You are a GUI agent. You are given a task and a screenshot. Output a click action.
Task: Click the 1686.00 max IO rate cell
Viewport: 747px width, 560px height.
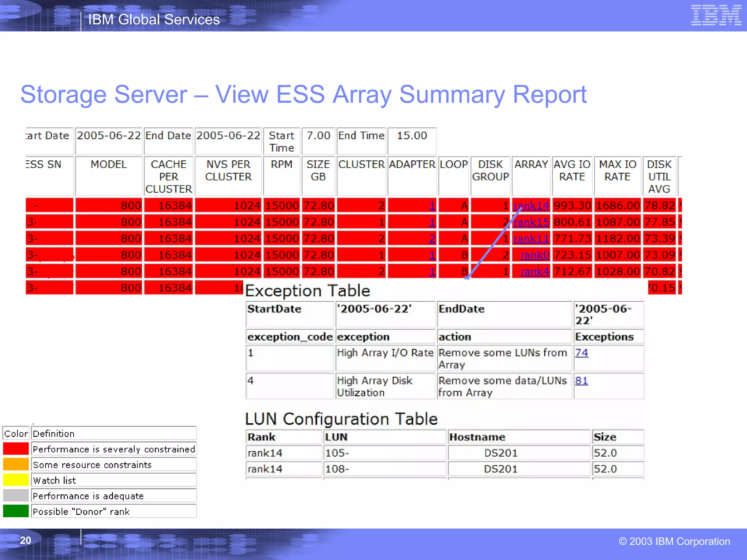(x=618, y=206)
